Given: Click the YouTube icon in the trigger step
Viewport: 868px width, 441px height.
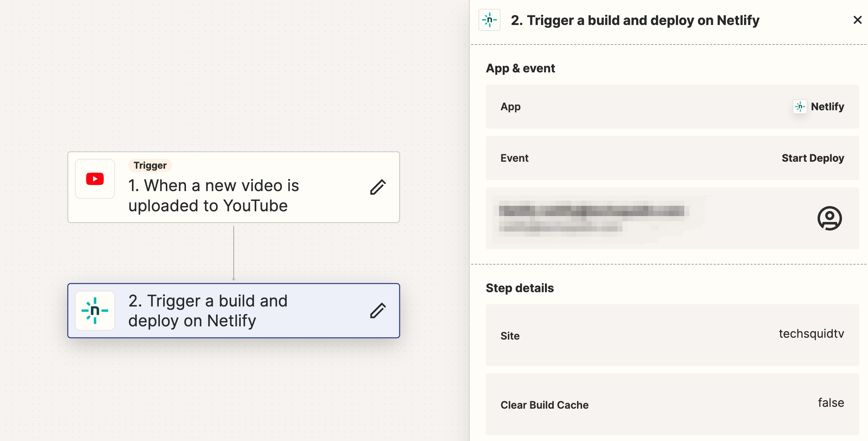Looking at the screenshot, I should point(95,179).
